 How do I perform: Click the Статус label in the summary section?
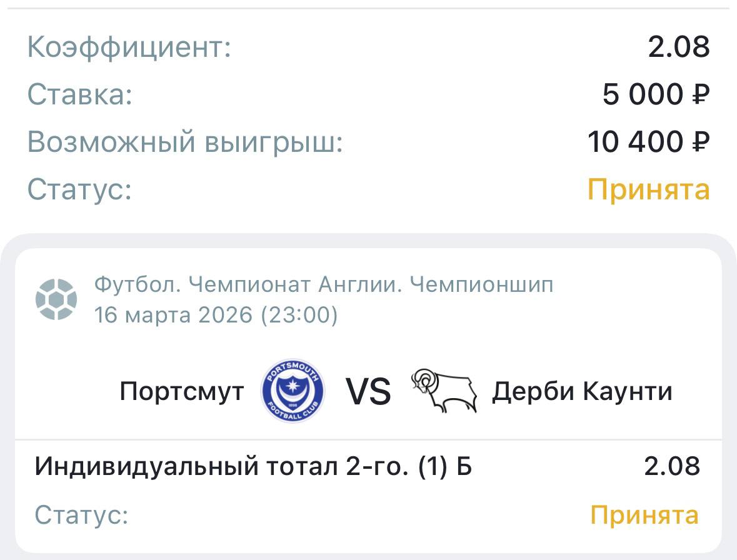80,189
